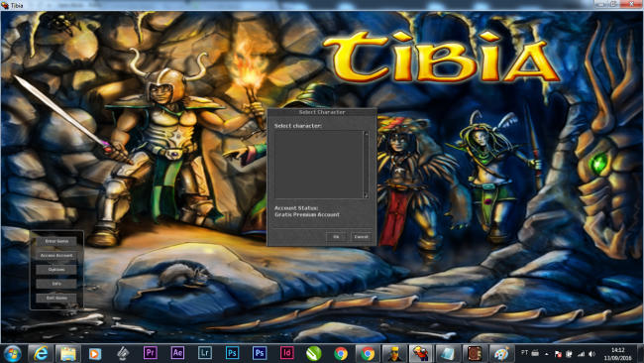Open the Windows Start orb
Image resolution: width=644 pixels, height=363 pixels.
point(12,353)
